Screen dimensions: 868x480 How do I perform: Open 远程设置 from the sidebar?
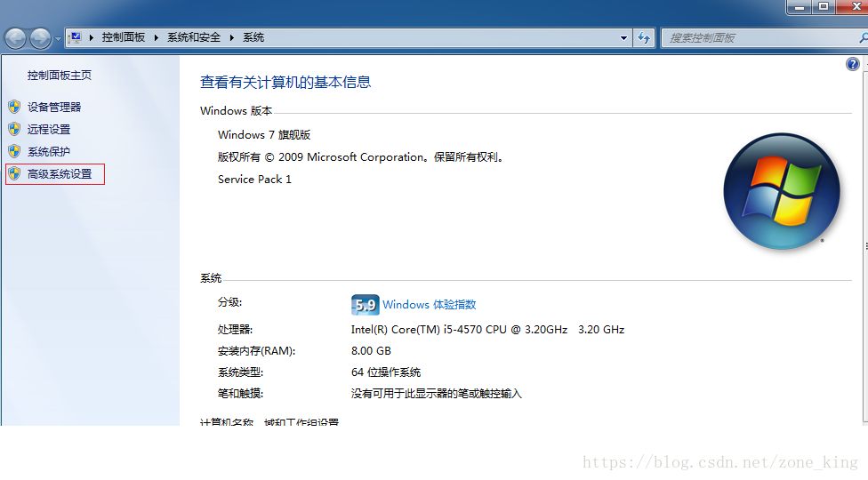pos(49,130)
